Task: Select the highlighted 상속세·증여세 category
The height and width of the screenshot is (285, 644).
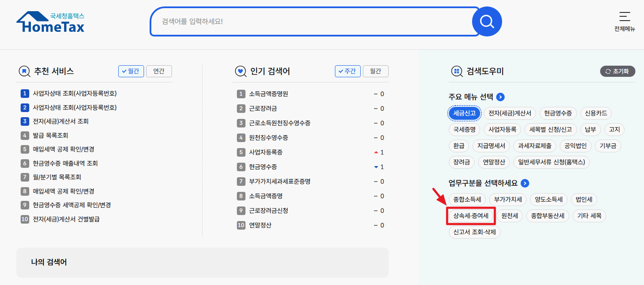Action: pos(471,215)
